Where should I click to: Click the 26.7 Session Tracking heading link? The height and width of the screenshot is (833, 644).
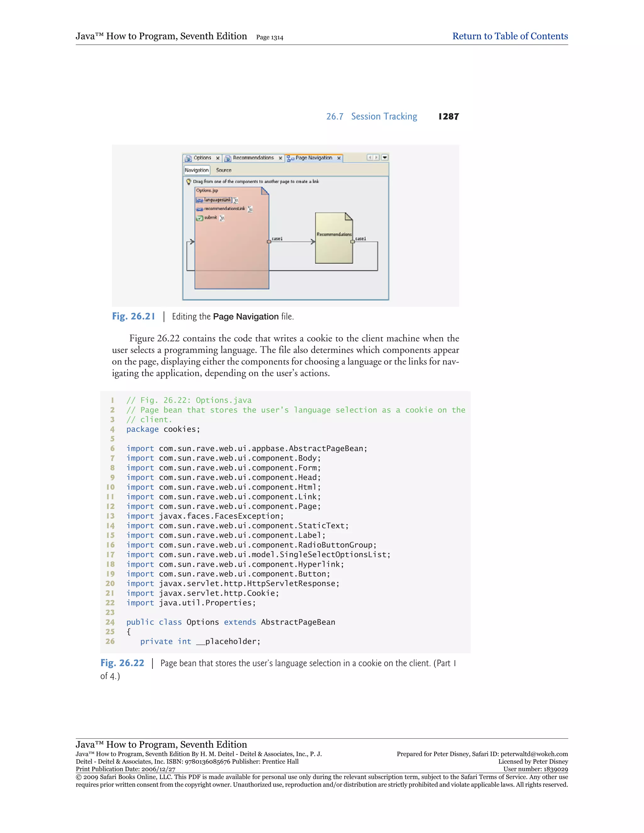[372, 116]
